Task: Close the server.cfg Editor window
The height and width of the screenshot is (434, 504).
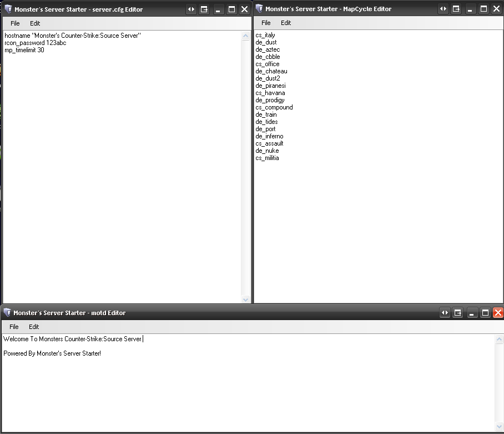Action: [x=245, y=9]
